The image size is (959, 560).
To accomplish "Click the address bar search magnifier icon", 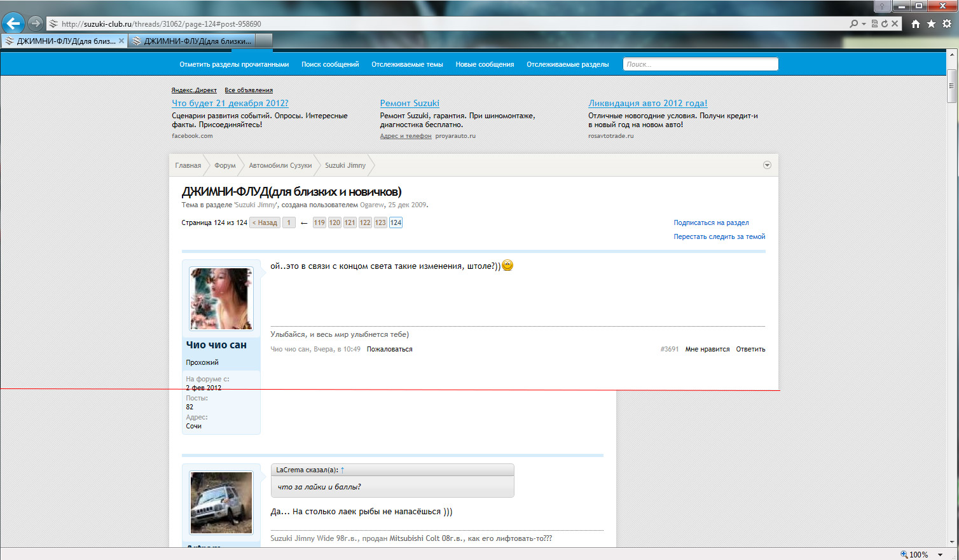I will [x=853, y=24].
